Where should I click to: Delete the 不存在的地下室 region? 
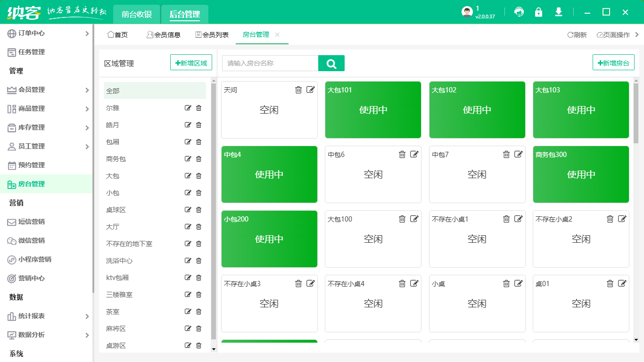pos(198,243)
